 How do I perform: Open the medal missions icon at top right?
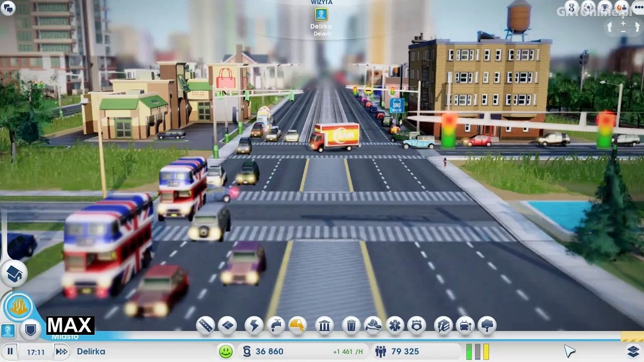coord(572,7)
